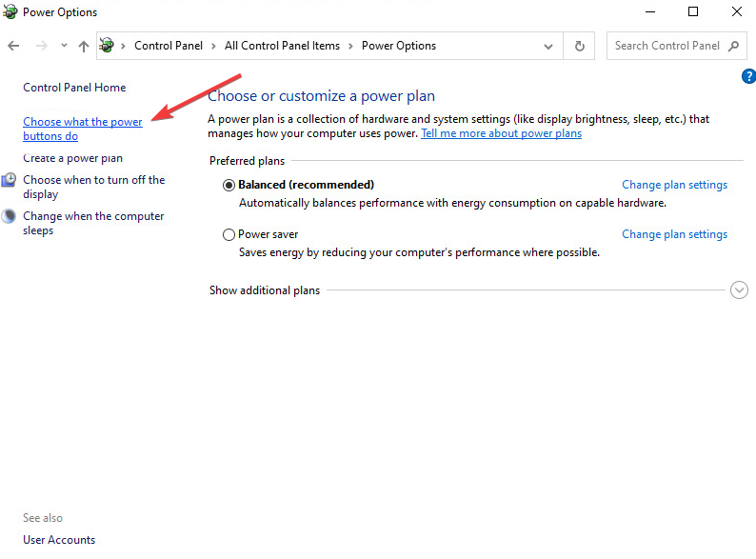Click Create a power plan
756x559 pixels.
tap(72, 158)
